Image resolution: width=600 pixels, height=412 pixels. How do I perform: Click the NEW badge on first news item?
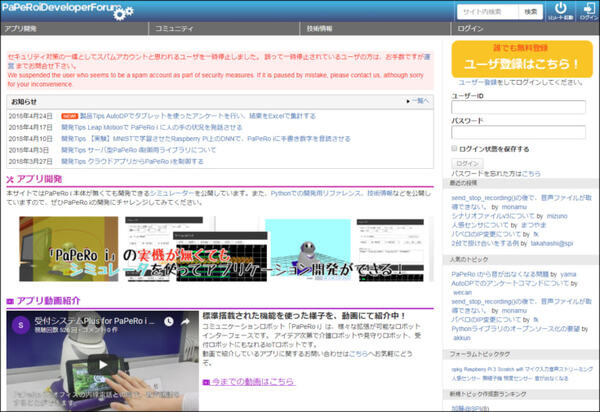click(x=69, y=116)
